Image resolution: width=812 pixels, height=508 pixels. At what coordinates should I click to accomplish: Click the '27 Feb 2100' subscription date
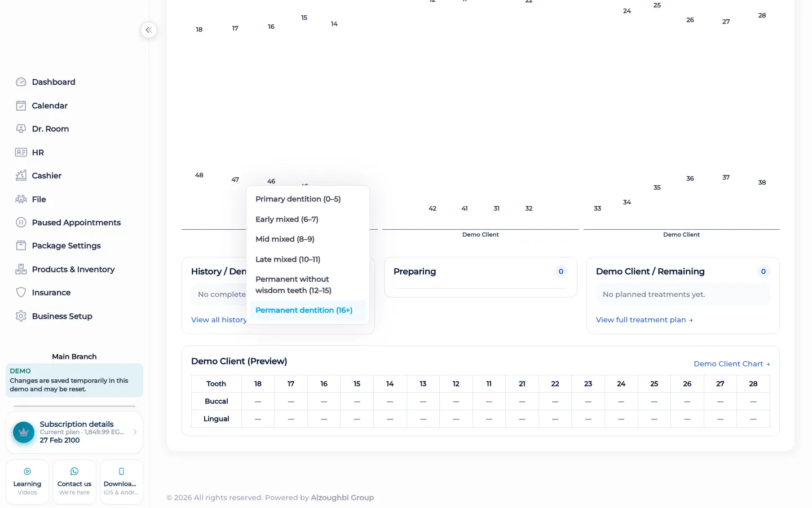pos(60,440)
